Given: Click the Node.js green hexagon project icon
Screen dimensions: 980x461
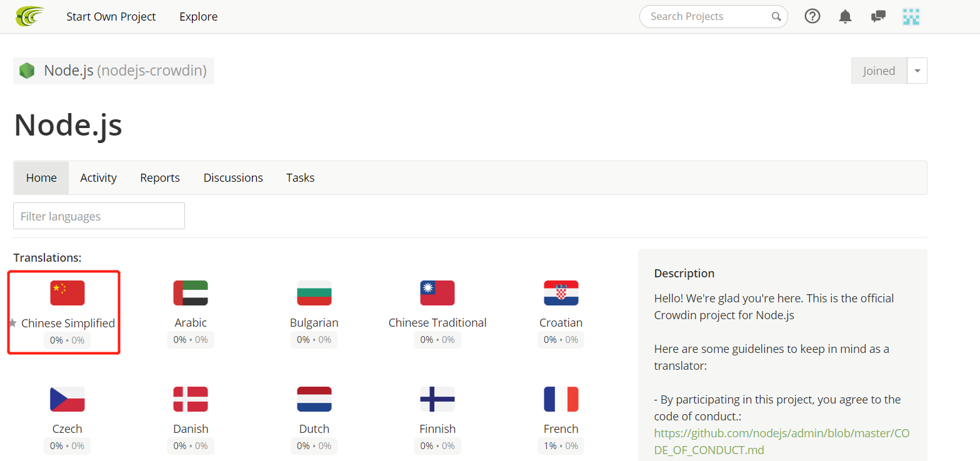Looking at the screenshot, I should (27, 71).
